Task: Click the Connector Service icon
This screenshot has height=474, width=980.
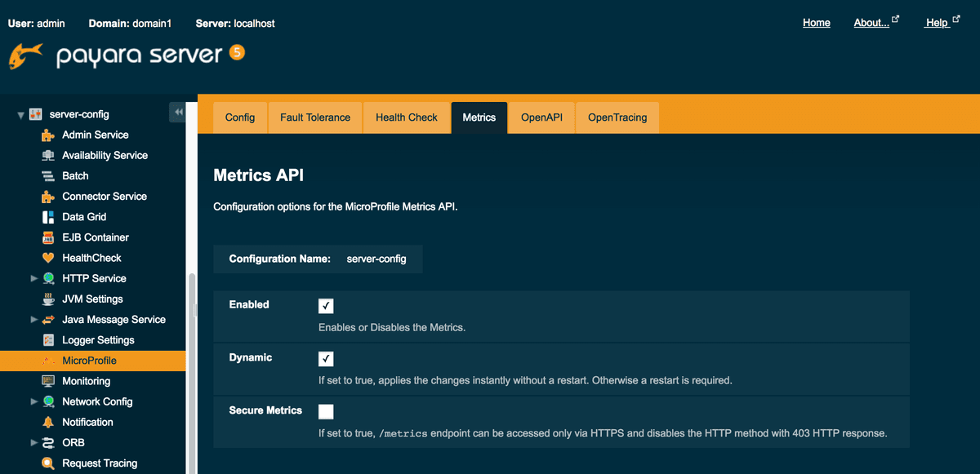Action: (x=48, y=197)
